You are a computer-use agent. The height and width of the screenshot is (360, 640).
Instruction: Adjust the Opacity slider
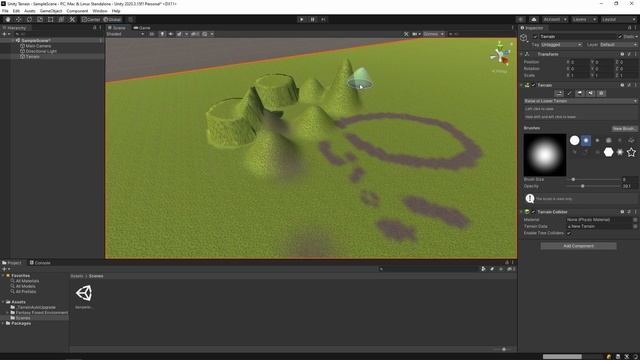pos(593,186)
